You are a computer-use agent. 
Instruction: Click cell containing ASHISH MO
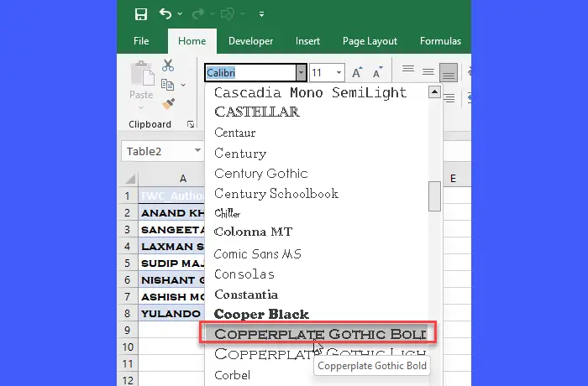(x=171, y=297)
